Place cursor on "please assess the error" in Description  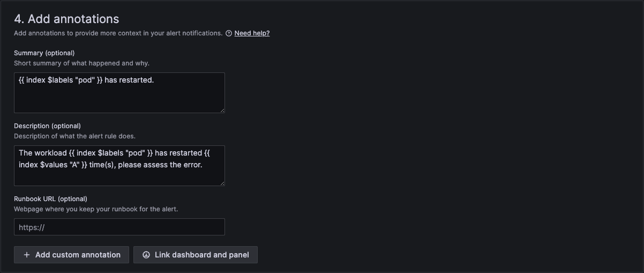(160, 165)
